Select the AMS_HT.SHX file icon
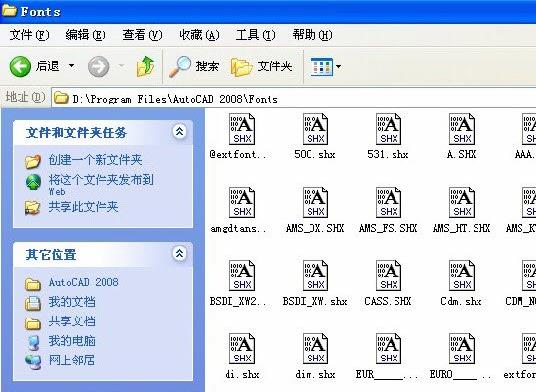Image resolution: width=536 pixels, height=392 pixels. point(462,202)
